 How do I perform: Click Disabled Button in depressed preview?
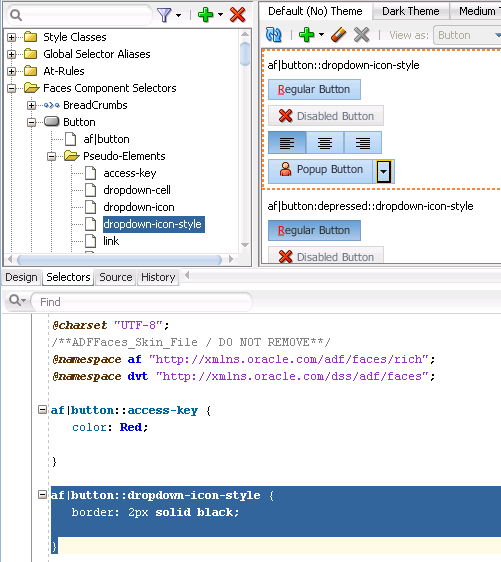click(326, 255)
